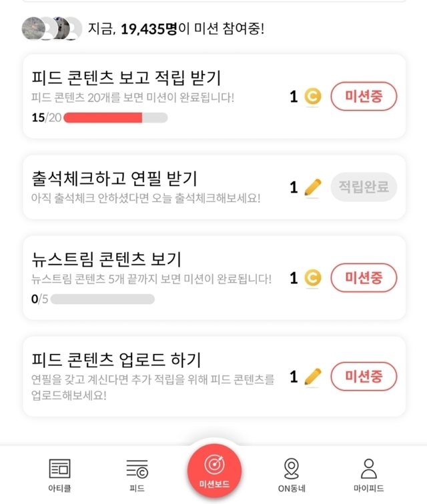Click pencil icon on 출석체크하고 연필 받기

click(x=312, y=187)
